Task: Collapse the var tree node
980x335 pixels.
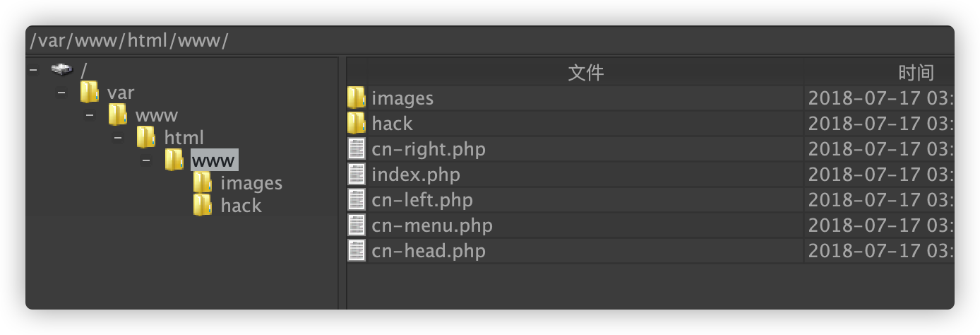Action: [x=61, y=93]
